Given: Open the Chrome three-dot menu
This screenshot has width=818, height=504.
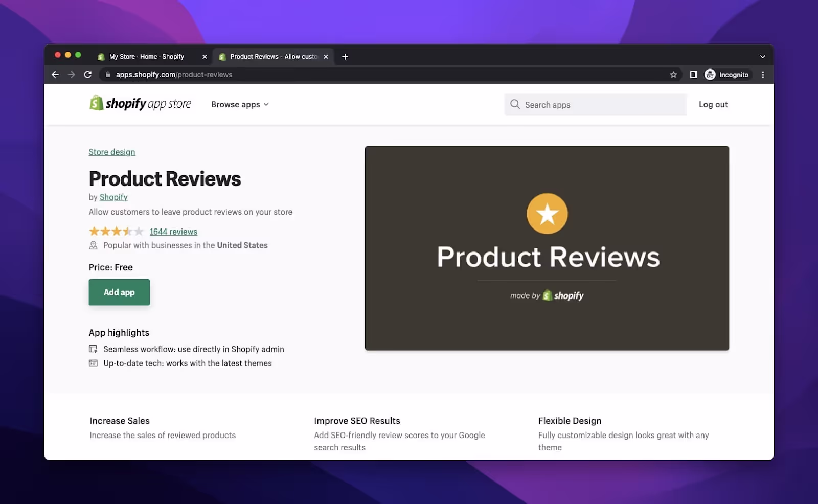Looking at the screenshot, I should (763, 75).
